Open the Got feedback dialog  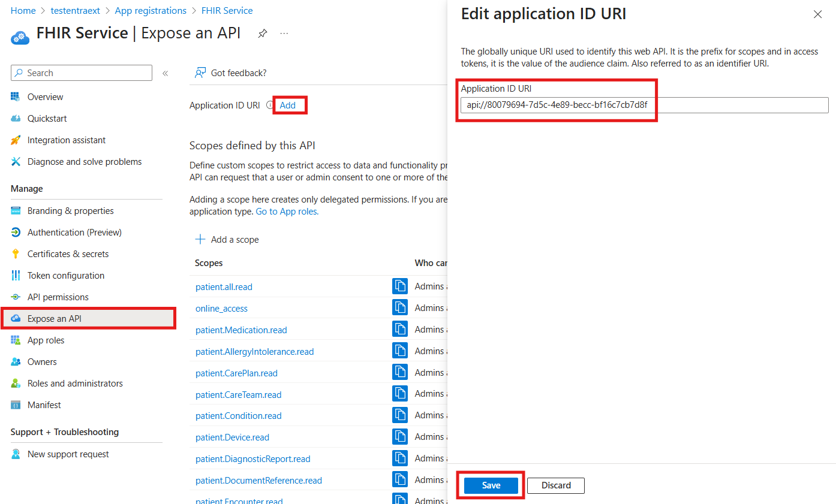pos(230,73)
